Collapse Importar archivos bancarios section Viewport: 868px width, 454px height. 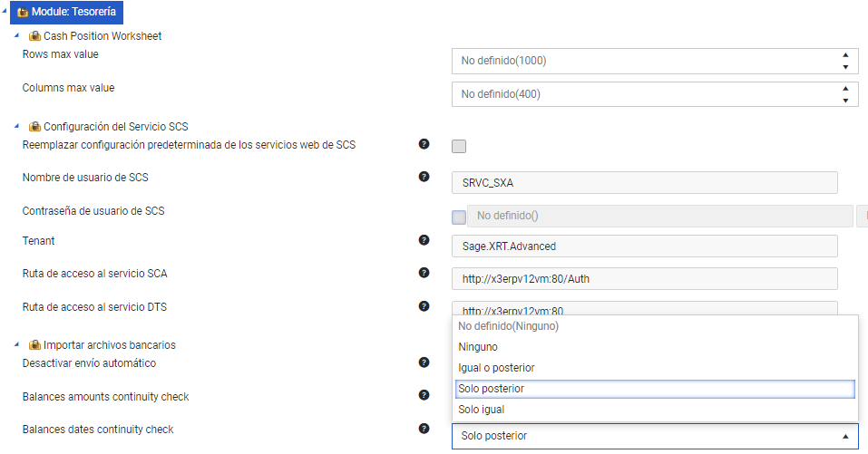coord(17,344)
